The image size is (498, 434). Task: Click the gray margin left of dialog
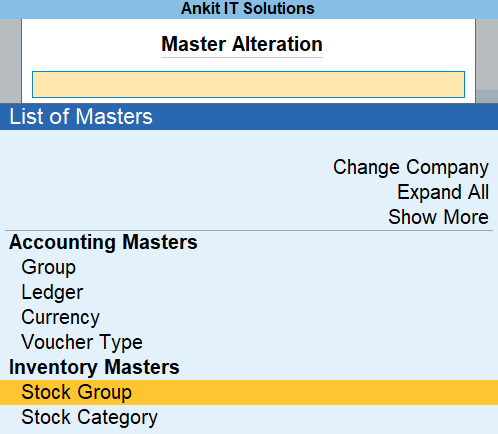click(x=10, y=61)
